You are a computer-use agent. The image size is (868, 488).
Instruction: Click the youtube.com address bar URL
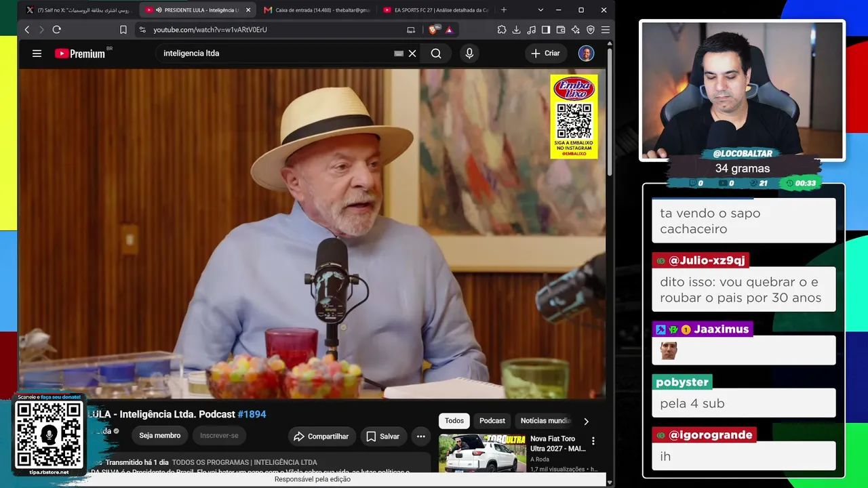(x=210, y=30)
